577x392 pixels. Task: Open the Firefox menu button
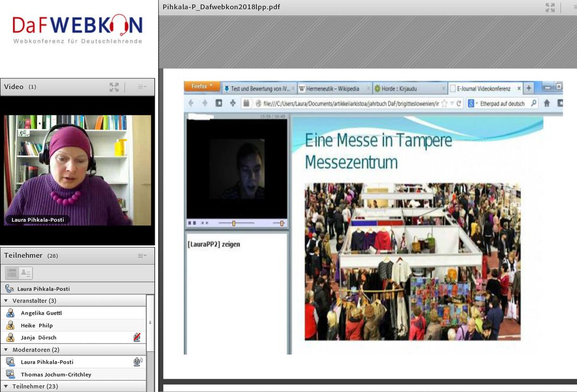202,87
